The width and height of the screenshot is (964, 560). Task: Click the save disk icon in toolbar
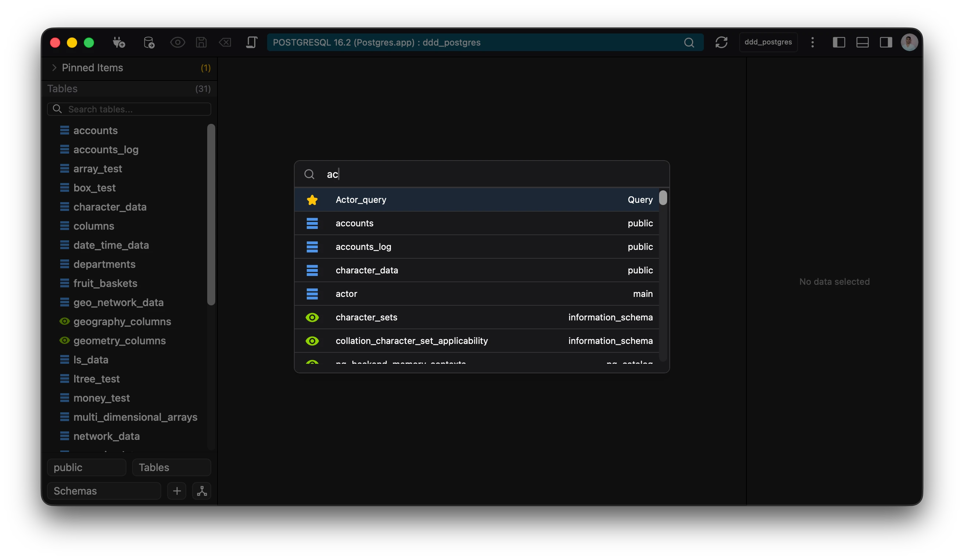[201, 43]
